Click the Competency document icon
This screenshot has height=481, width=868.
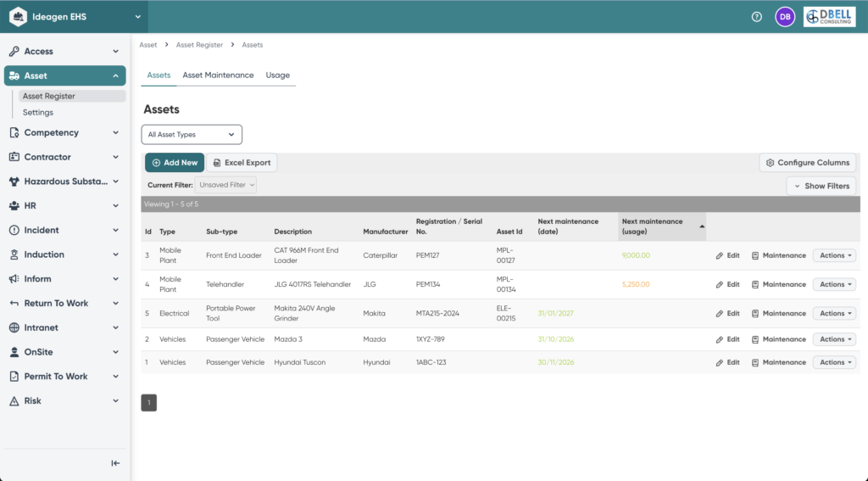coord(14,132)
